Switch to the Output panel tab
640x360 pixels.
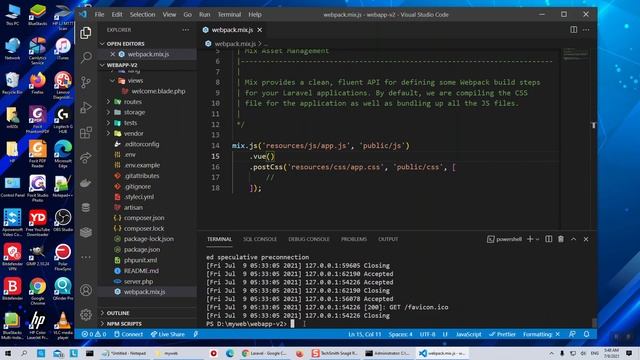coord(388,239)
